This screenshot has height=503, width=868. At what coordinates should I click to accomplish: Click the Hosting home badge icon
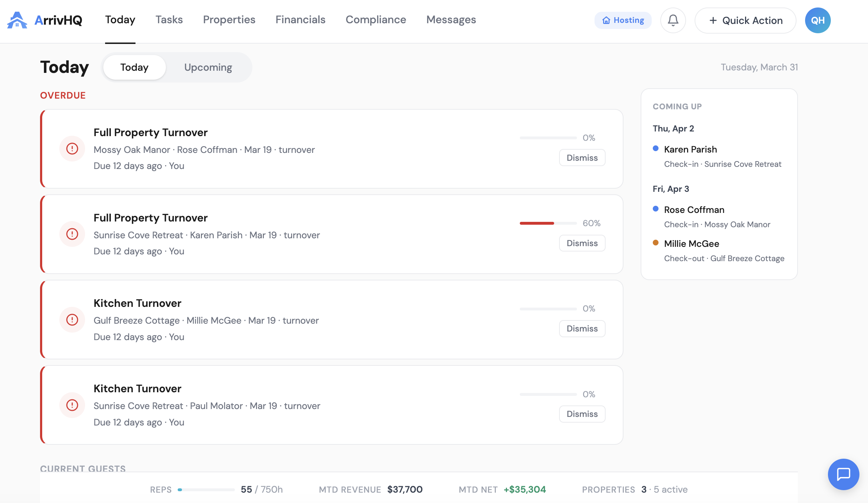(x=607, y=20)
